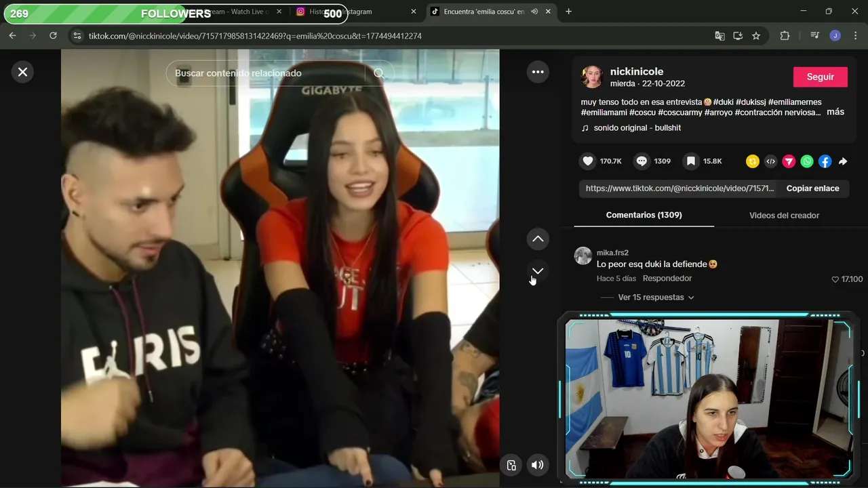Reply to the mika.frs2 comment via 'Responder'
Viewport: 868px width, 488px height.
(x=667, y=279)
